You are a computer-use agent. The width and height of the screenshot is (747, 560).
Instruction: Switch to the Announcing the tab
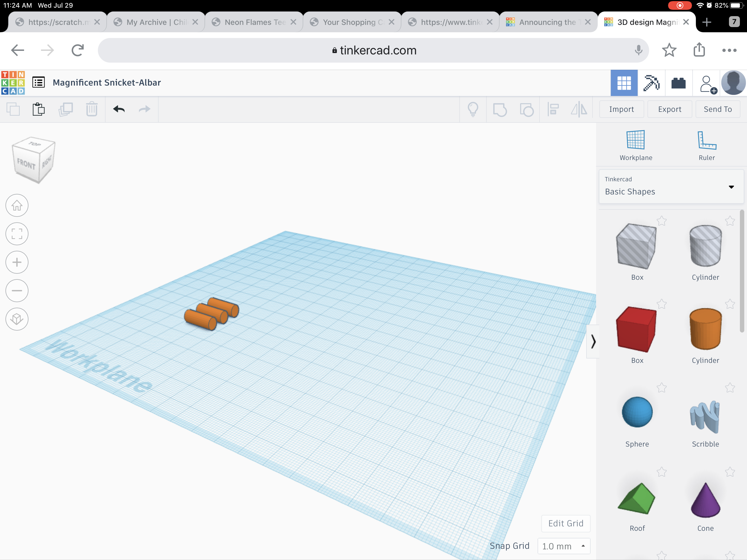point(548,22)
